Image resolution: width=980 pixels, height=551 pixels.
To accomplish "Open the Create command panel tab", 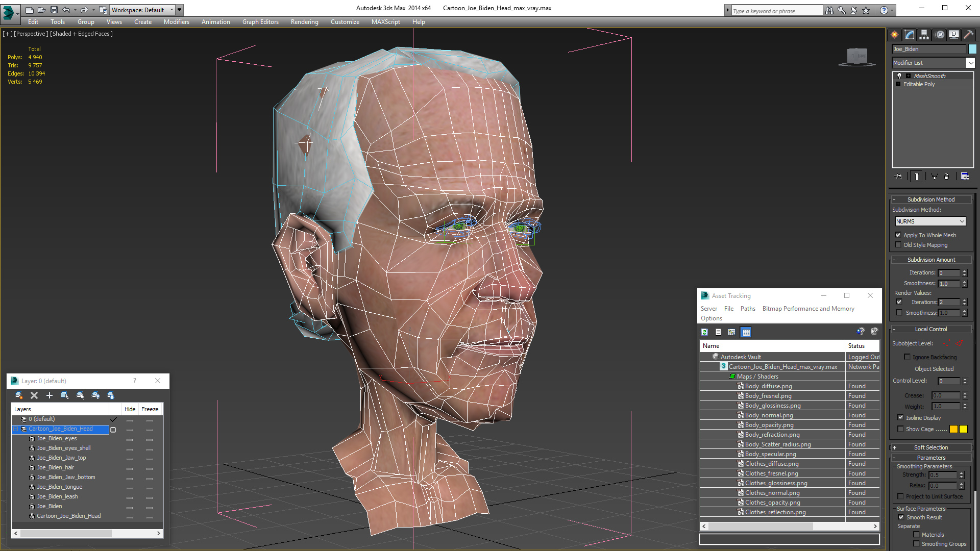I will tap(894, 35).
